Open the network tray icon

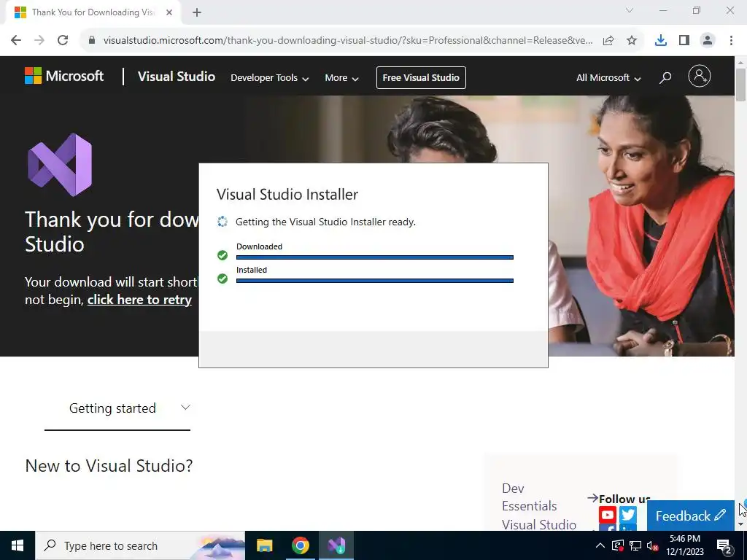coord(635,545)
